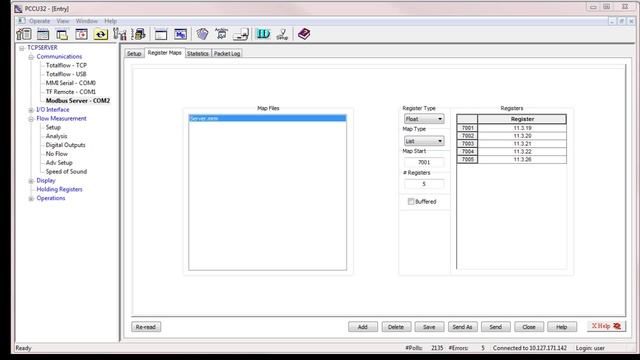Click the red calendar window toolbar icon
This screenshot has height=360, width=640.
81,34
